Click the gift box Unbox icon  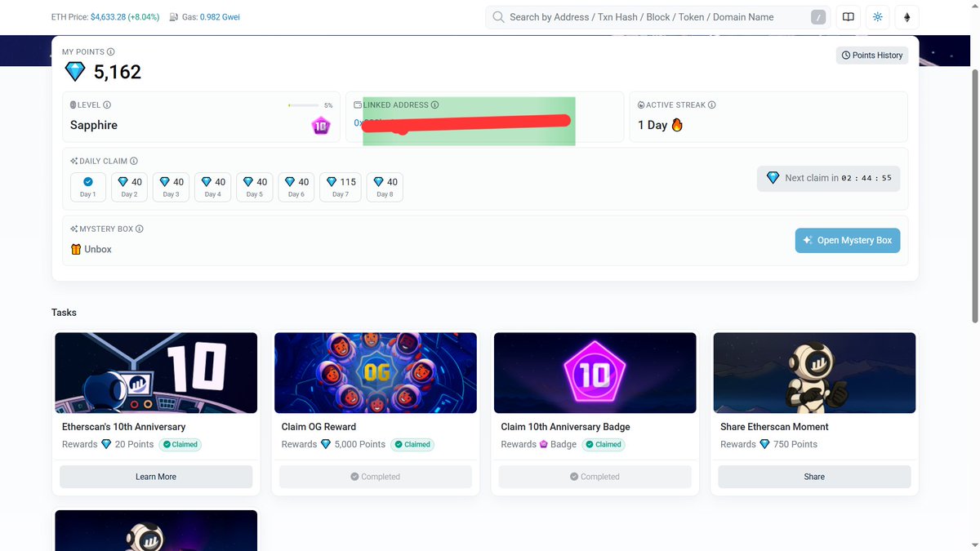pos(76,250)
